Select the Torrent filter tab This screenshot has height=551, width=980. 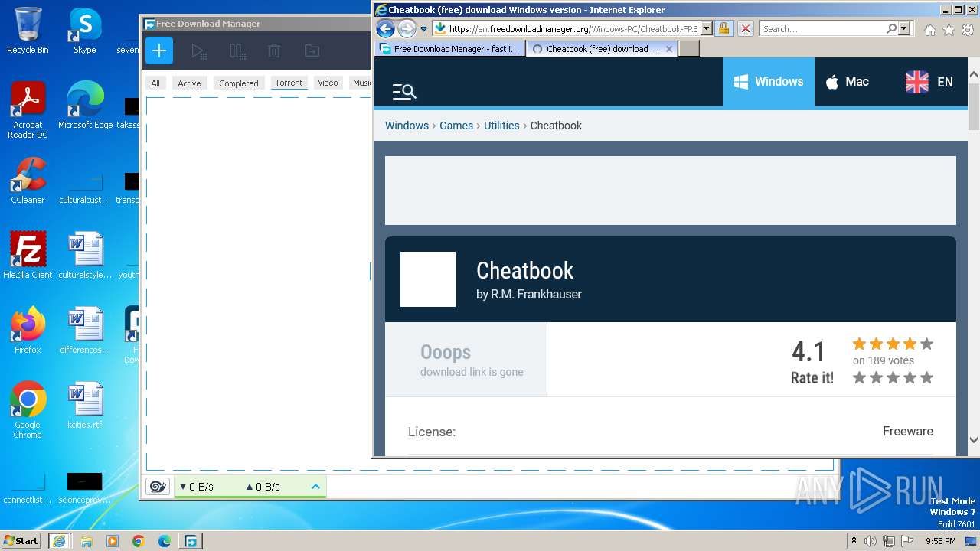289,83
